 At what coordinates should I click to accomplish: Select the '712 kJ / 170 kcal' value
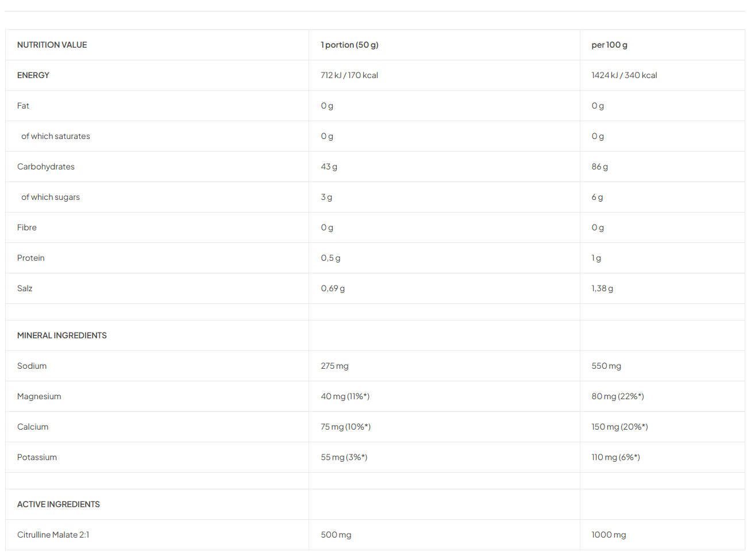349,75
